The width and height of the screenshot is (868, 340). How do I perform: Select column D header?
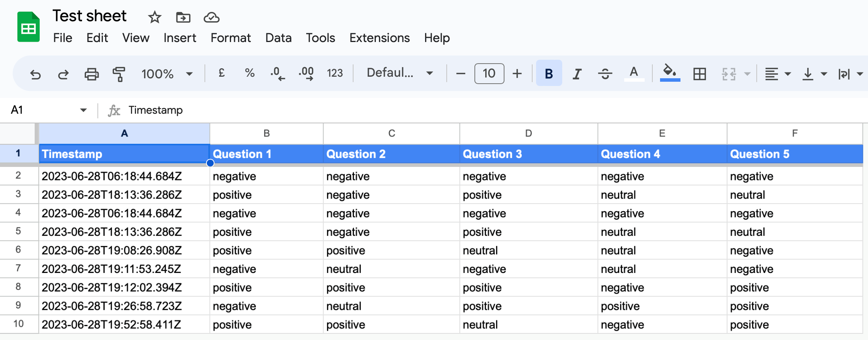528,133
